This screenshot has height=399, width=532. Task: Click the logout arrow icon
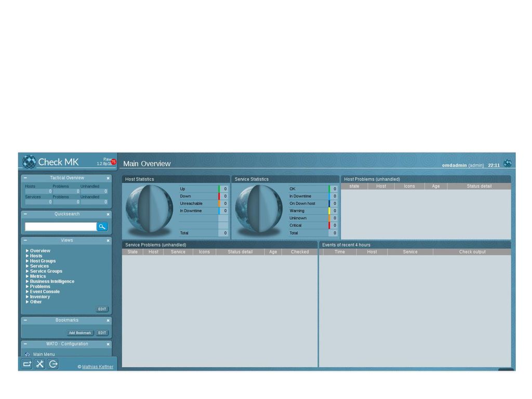(x=54, y=364)
